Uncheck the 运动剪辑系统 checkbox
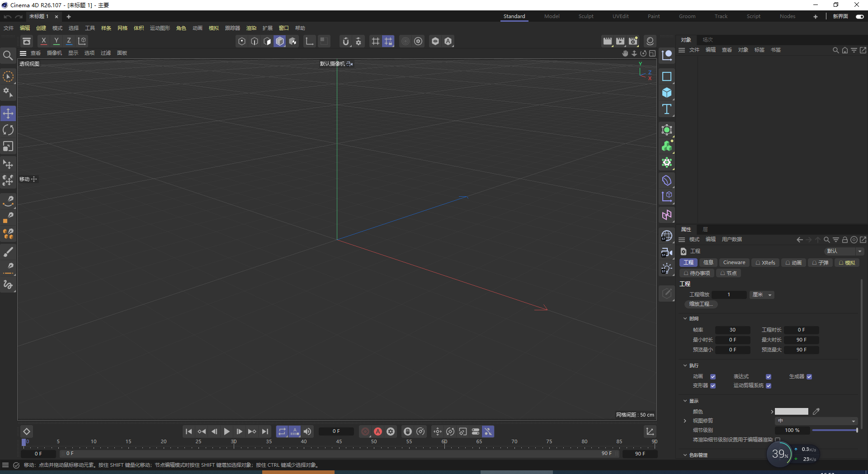 coord(769,386)
